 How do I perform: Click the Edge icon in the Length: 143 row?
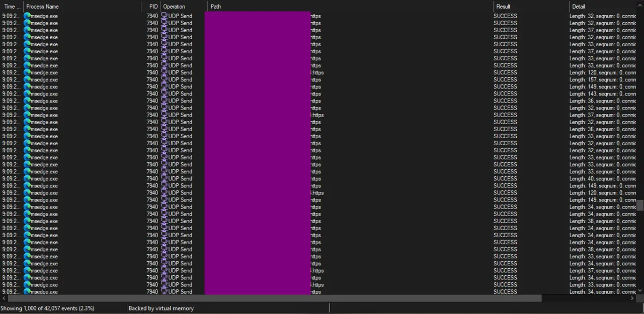pyautogui.click(x=27, y=93)
